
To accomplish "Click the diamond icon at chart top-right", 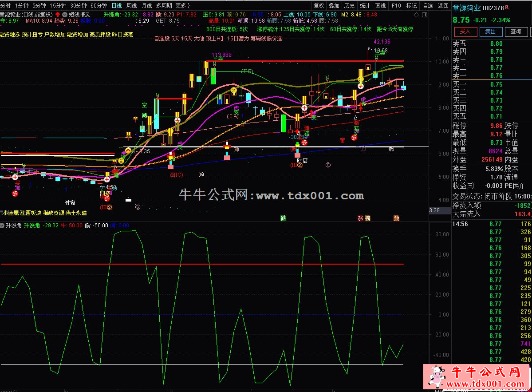I will click(416, 15).
